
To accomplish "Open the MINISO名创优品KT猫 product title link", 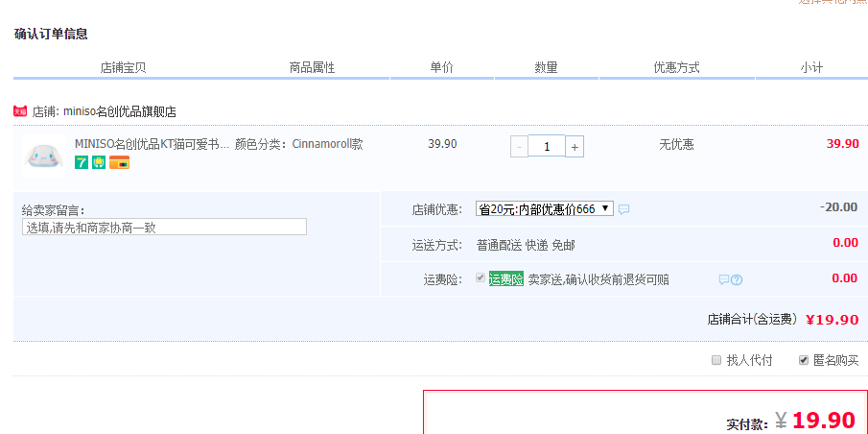I will pos(152,144).
